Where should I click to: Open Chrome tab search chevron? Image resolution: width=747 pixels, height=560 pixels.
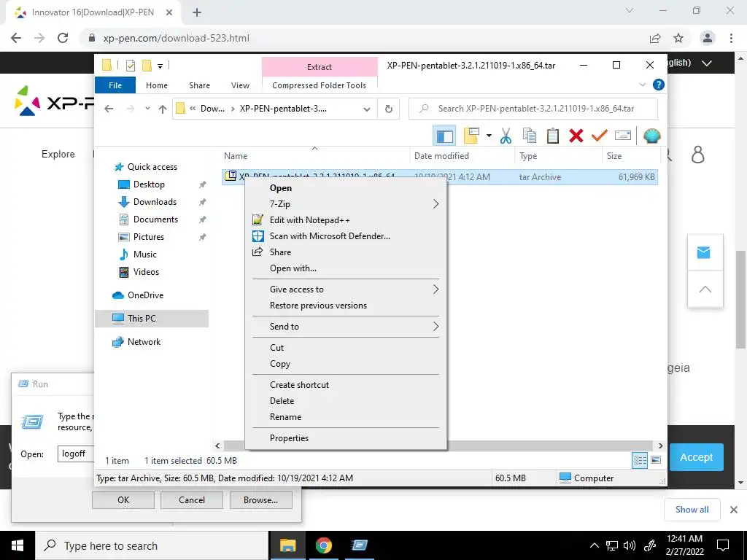[630, 10]
